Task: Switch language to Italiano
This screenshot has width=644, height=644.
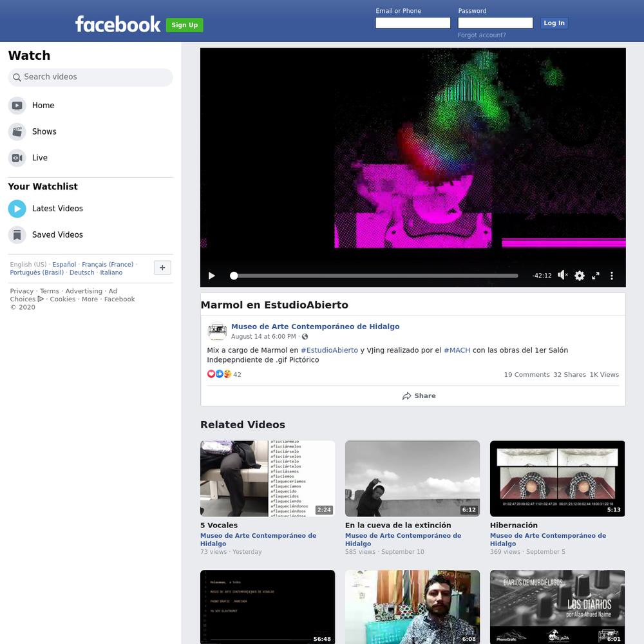Action: pyautogui.click(x=111, y=272)
